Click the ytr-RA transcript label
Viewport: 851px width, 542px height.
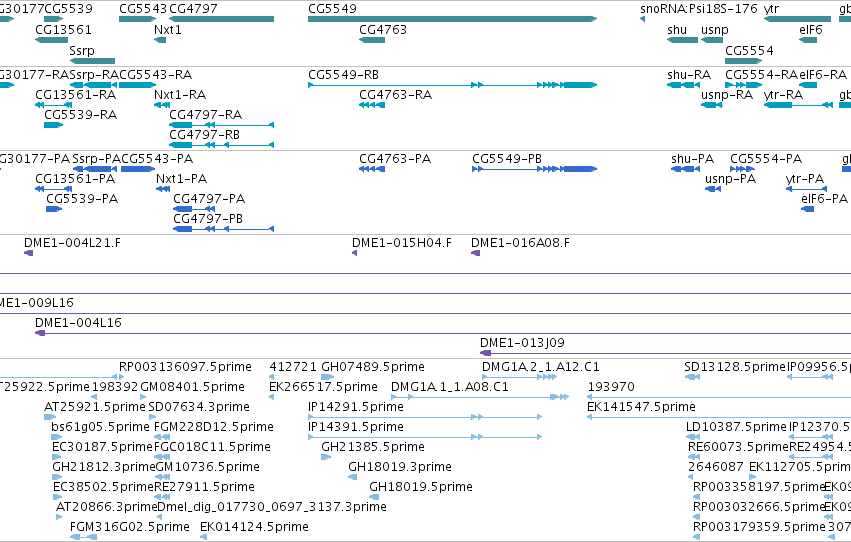tap(783, 94)
